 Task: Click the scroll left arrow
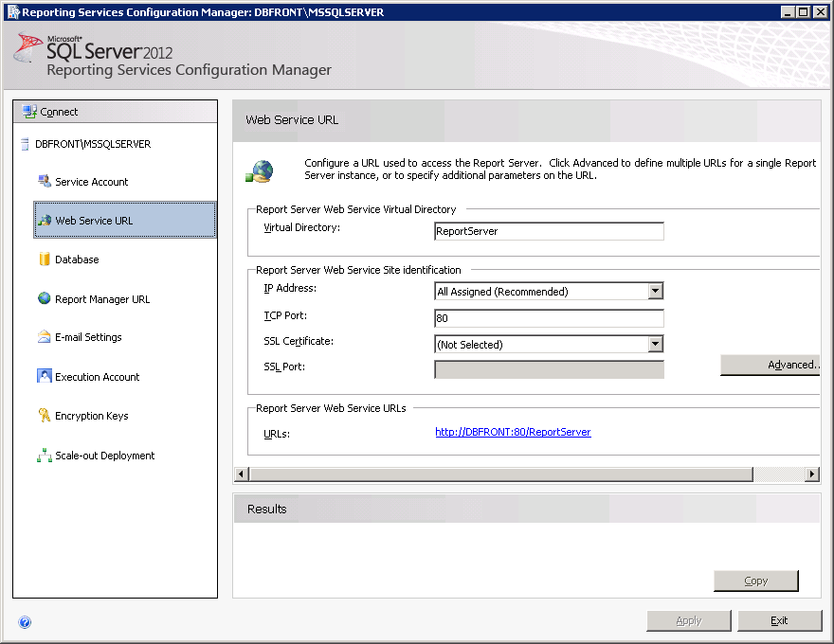(242, 474)
